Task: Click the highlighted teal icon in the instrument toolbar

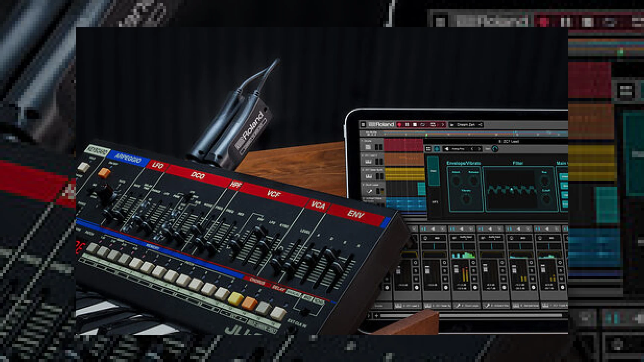Action: (x=437, y=148)
